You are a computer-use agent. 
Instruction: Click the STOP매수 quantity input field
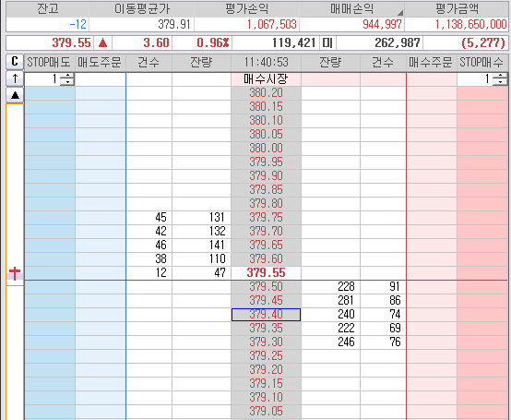point(475,78)
